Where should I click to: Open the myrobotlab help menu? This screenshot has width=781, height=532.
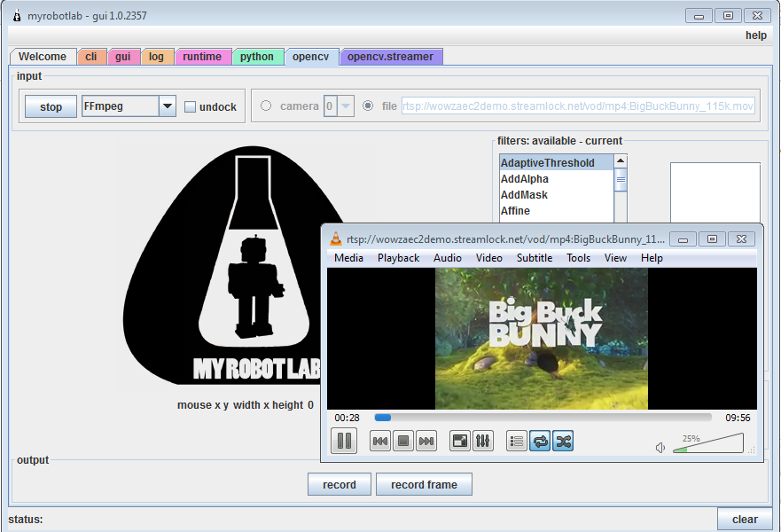[x=755, y=35]
